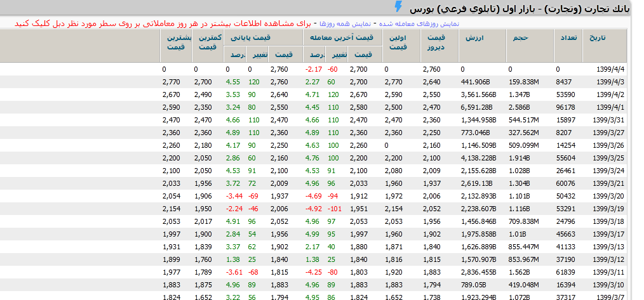The image size is (644, 300).
Task: Click the 'اولین قیمت' column header
Action: [398, 42]
